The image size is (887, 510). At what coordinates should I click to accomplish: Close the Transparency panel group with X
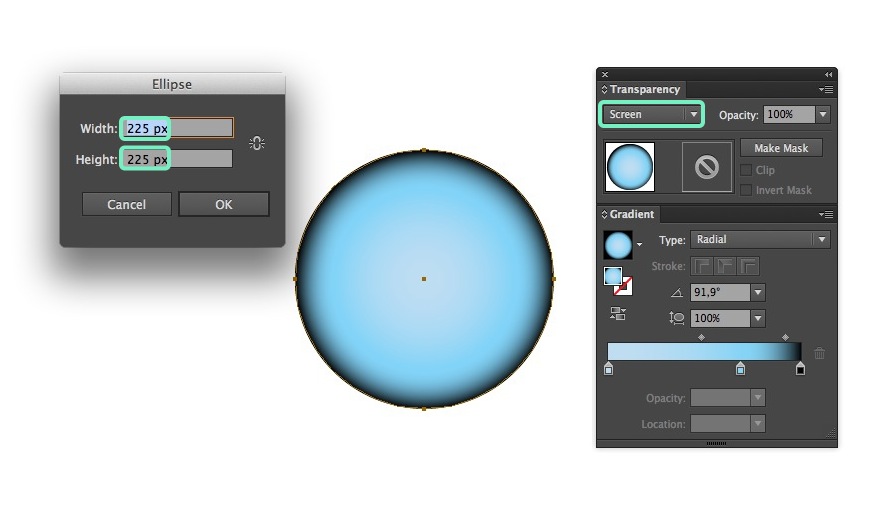(605, 75)
